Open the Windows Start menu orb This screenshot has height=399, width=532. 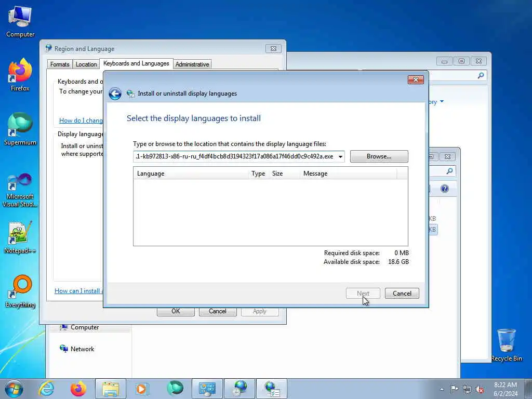click(14, 389)
